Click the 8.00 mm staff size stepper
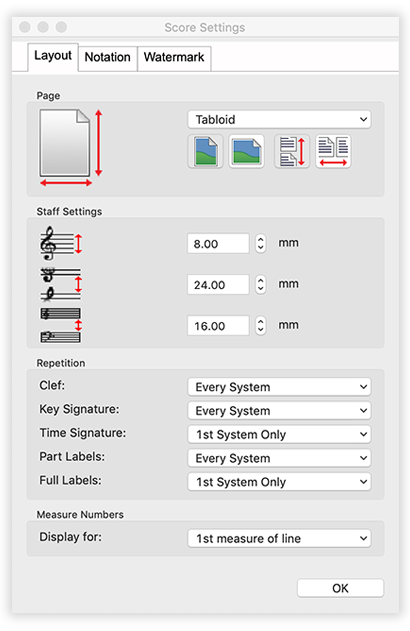 coord(261,243)
